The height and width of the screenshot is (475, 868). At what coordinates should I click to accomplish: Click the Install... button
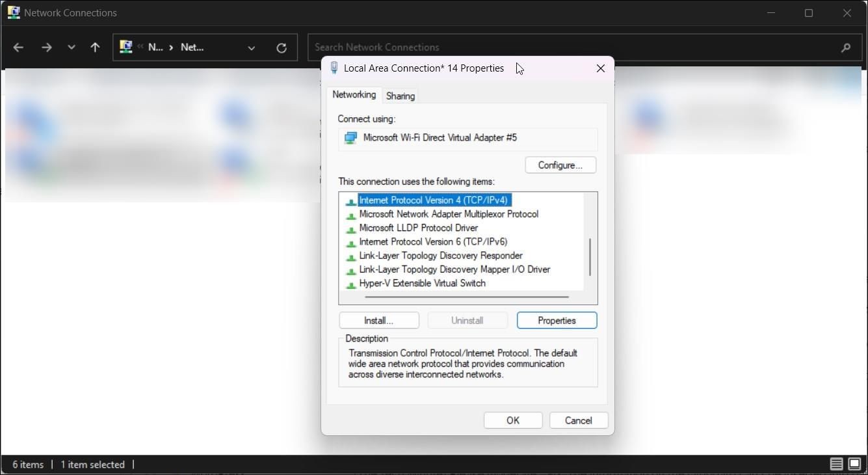pos(379,320)
